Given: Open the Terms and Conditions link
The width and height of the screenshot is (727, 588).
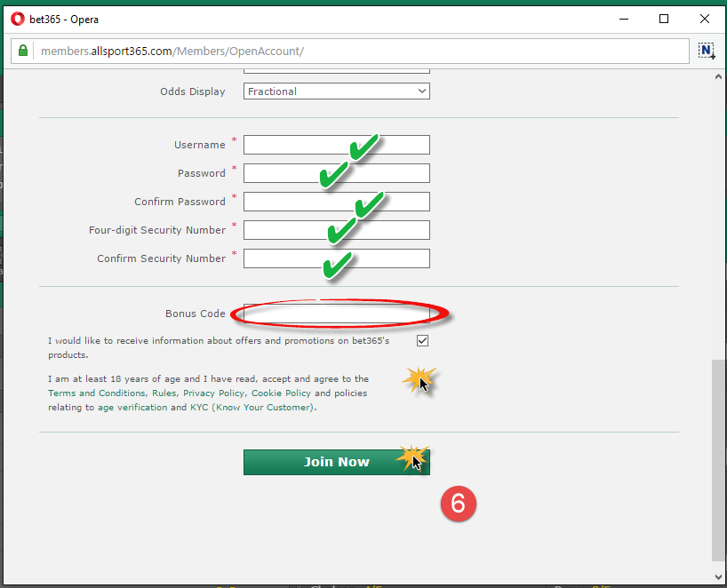Looking at the screenshot, I should click(97, 393).
